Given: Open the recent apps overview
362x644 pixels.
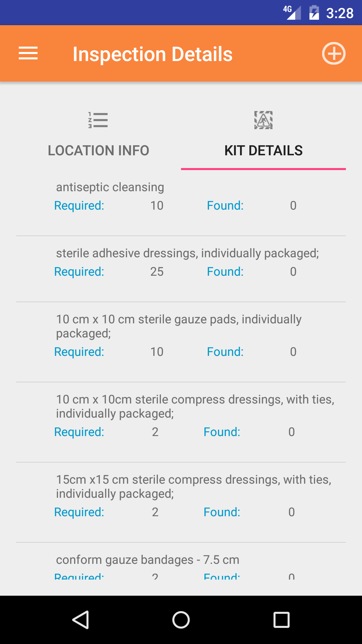Looking at the screenshot, I should coord(281,620).
